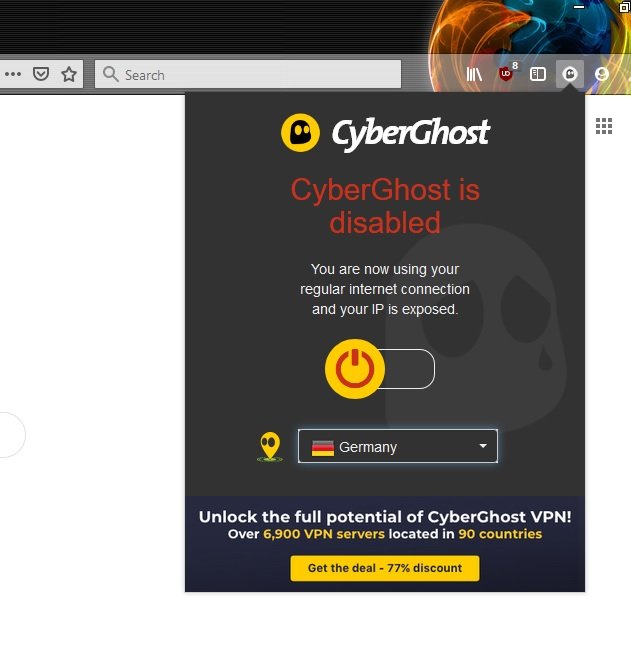The height and width of the screenshot is (652, 631).
Task: Save page to Pocket icon
Action: pyautogui.click(x=41, y=74)
